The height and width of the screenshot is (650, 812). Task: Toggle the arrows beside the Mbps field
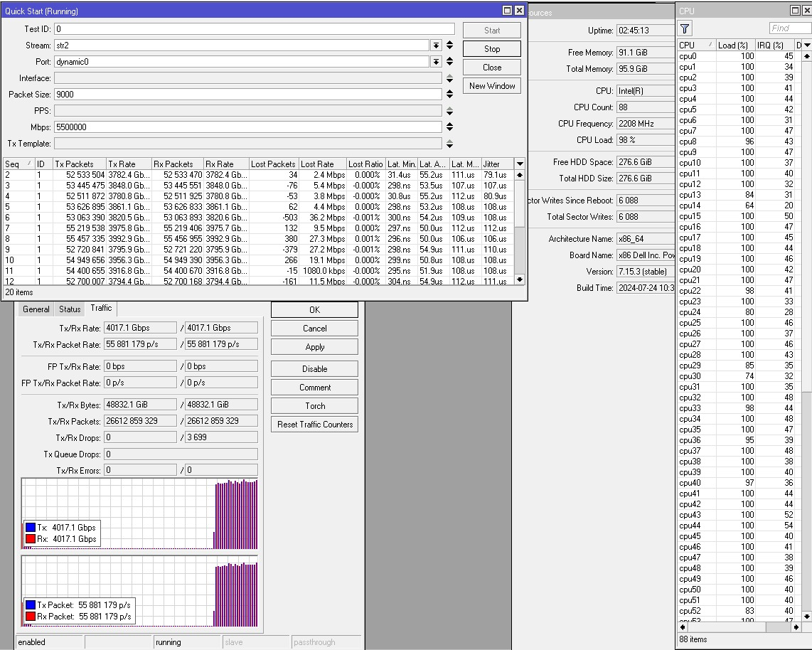point(449,127)
